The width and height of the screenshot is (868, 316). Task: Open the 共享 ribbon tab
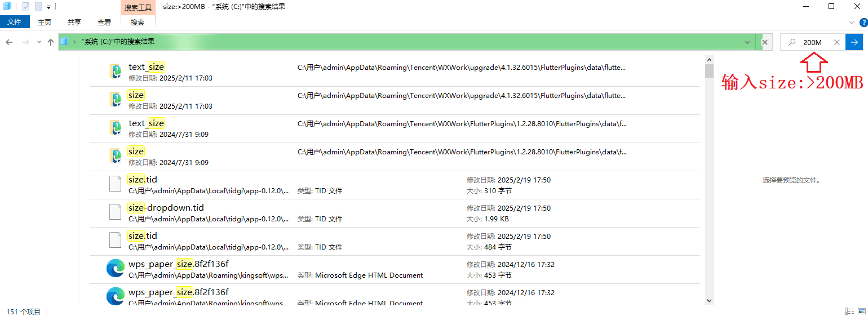pyautogui.click(x=74, y=22)
